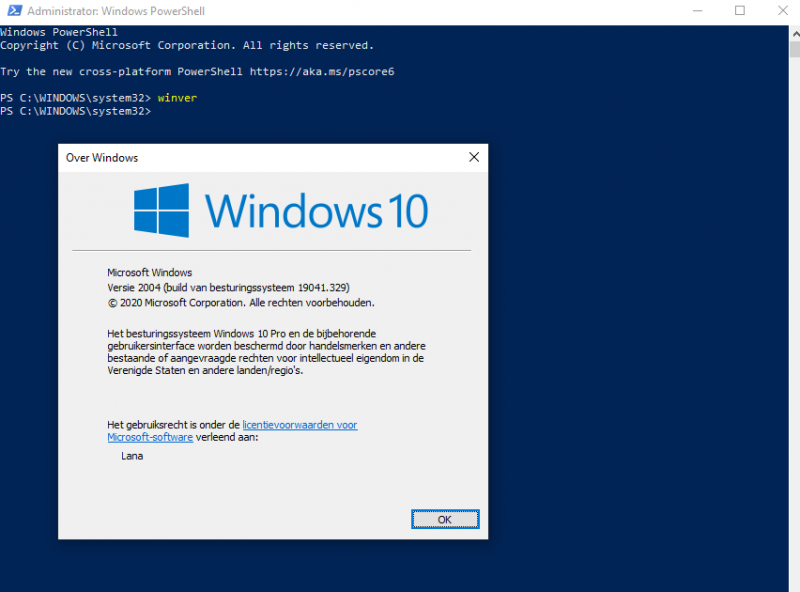800x592 pixels.
Task: Click the licensed user name Lana
Action: click(x=131, y=456)
